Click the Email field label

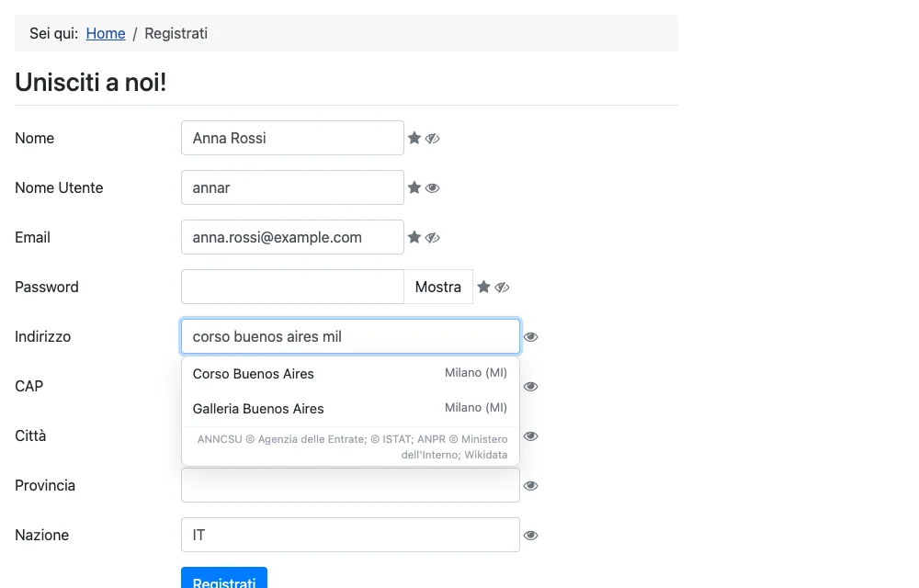(x=32, y=237)
